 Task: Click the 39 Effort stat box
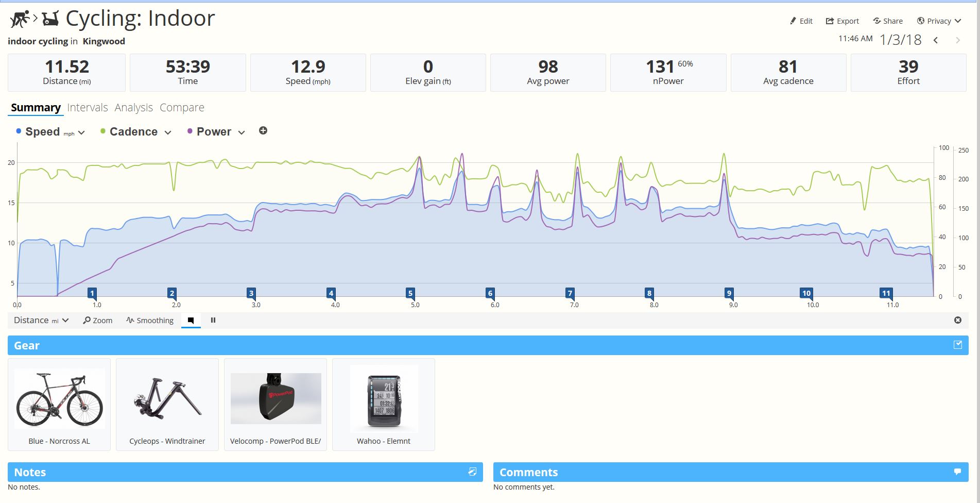click(x=908, y=73)
